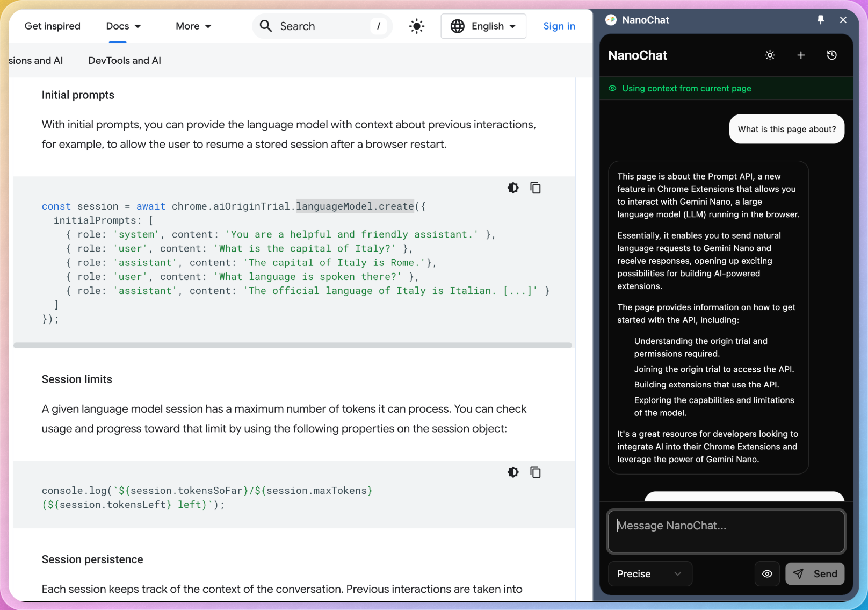This screenshot has width=868, height=610.
Task: Click the magnifier icon in Search bar
Action: click(265, 26)
